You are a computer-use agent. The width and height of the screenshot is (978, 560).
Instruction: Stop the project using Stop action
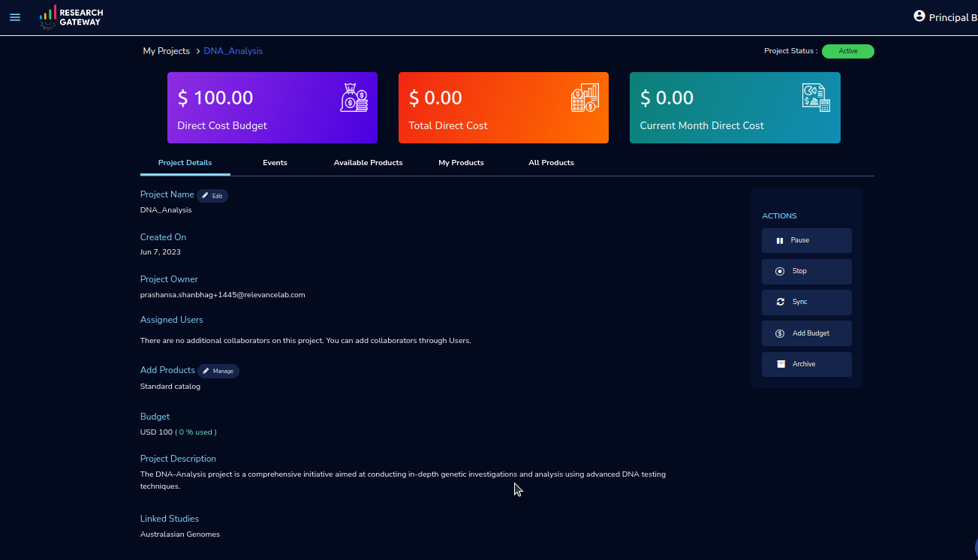[x=807, y=271]
